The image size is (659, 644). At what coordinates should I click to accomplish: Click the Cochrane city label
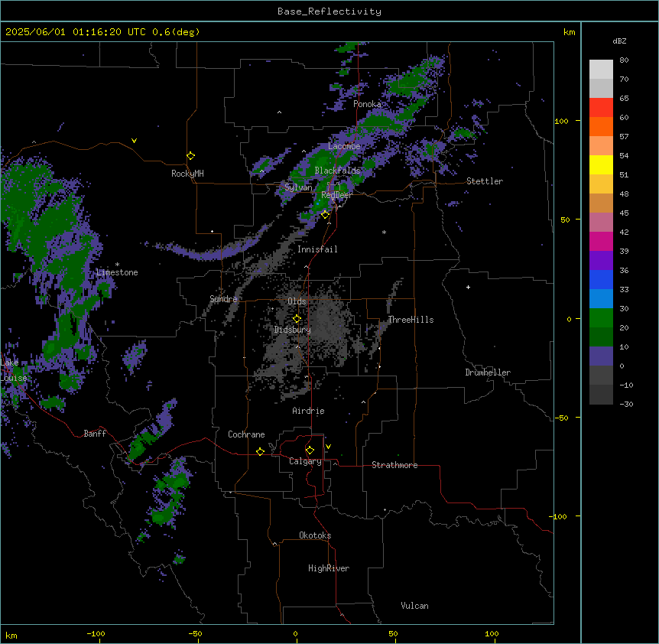pos(246,434)
